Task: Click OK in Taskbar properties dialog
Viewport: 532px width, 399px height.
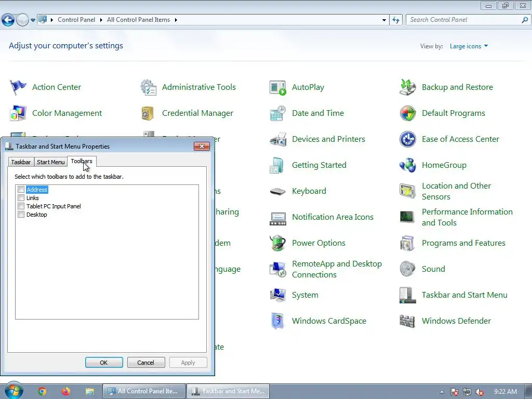Action: (104, 362)
